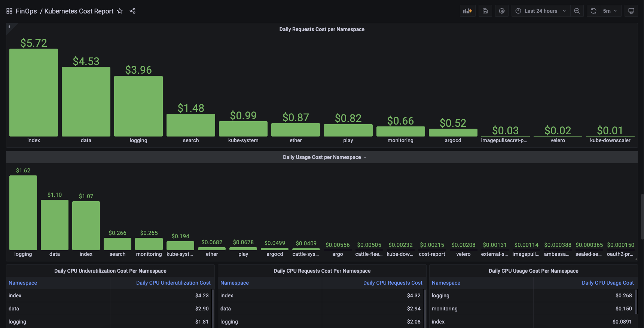Share the dashboard via share icon
The width and height of the screenshot is (644, 328).
pyautogui.click(x=132, y=11)
